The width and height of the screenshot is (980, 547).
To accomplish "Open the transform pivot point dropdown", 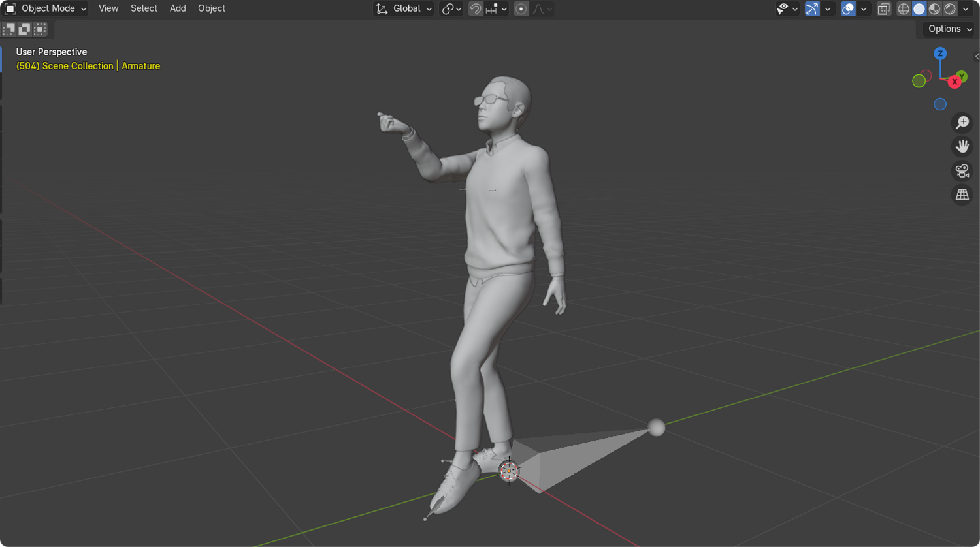I will (x=451, y=8).
